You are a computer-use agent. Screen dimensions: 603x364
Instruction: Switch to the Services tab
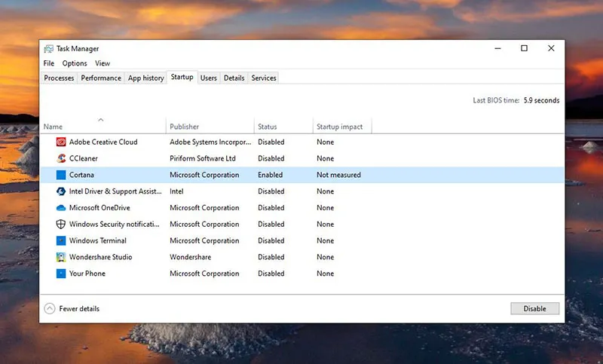pos(264,78)
